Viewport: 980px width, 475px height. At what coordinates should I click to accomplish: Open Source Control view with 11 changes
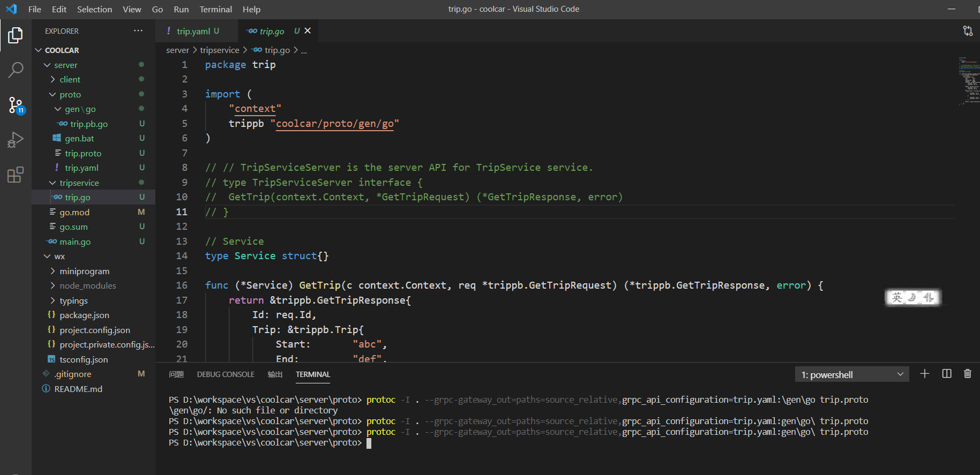point(16,105)
